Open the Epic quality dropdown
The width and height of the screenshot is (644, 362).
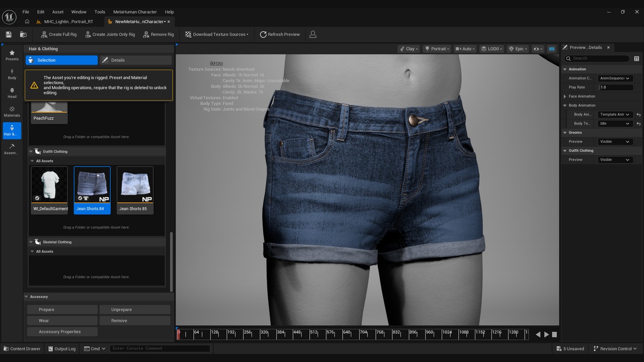pyautogui.click(x=518, y=49)
